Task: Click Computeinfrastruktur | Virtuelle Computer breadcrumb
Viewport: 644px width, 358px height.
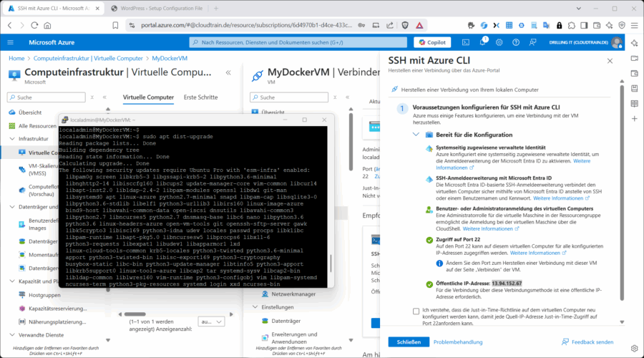Action: tap(88, 59)
